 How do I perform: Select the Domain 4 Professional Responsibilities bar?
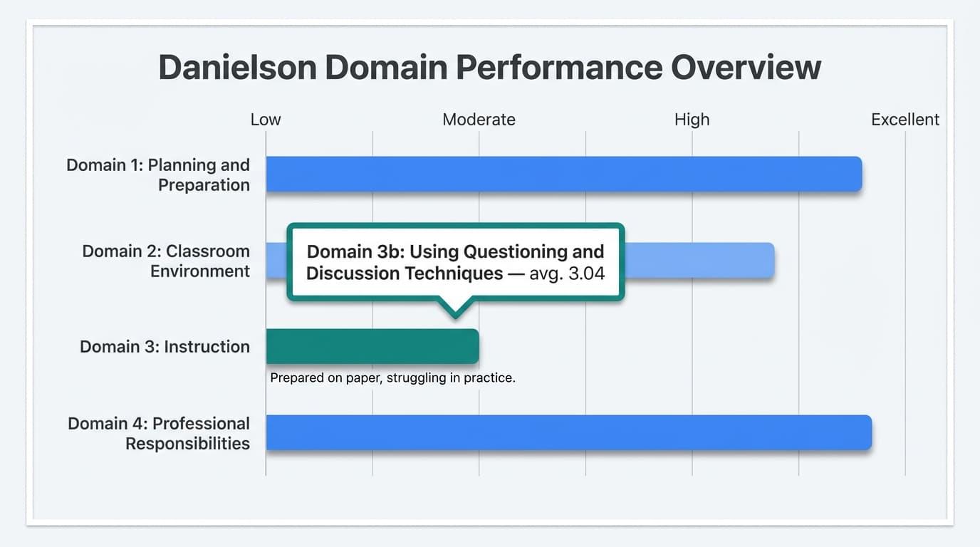coord(569,432)
